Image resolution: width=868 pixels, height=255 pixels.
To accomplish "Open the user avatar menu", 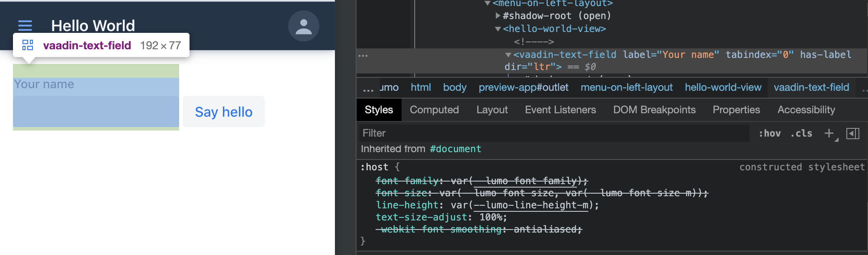I will (304, 26).
